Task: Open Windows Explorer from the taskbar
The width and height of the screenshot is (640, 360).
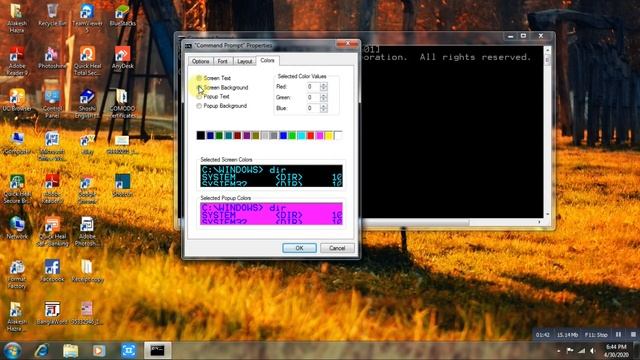Action: click(x=71, y=351)
